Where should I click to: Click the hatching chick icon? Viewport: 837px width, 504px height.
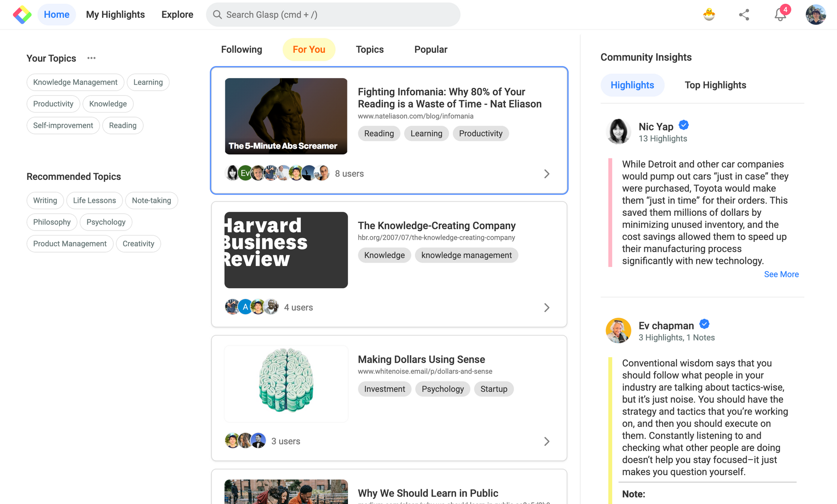click(x=709, y=15)
